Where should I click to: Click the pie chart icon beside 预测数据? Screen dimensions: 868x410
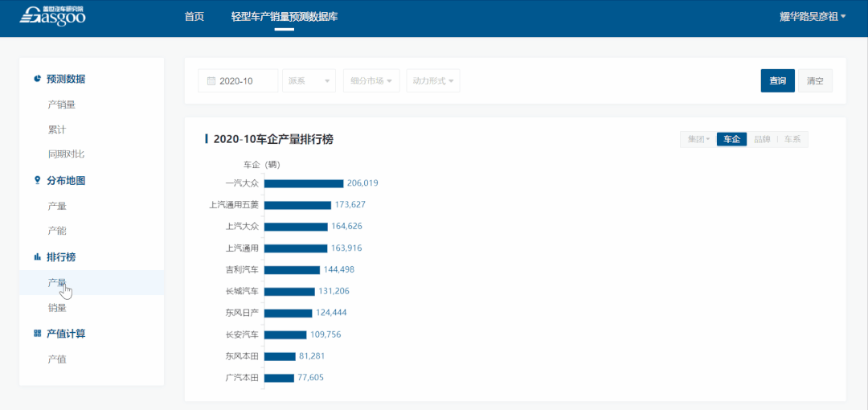point(38,79)
